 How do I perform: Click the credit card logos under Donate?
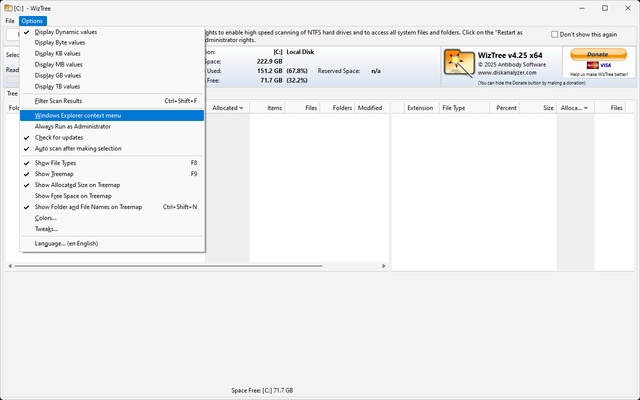tap(599, 65)
